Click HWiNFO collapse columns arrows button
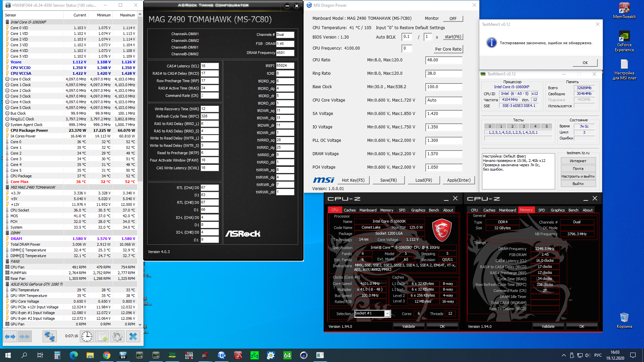 [24, 337]
